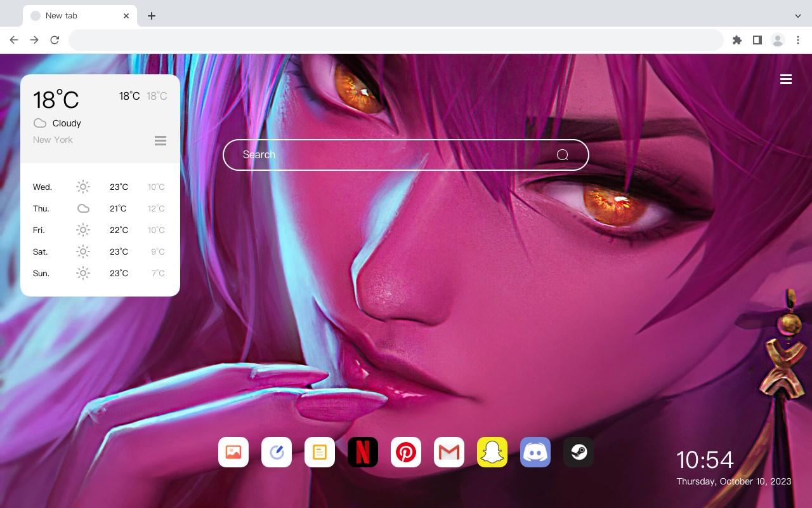Select the Thu. forecast row
Viewport: 812px width, 508px height.
pos(100,208)
